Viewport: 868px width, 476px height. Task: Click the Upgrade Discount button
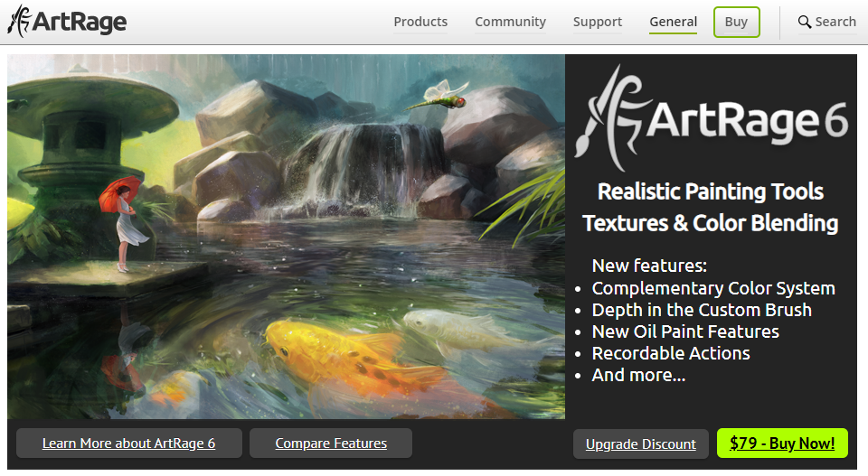(x=640, y=443)
